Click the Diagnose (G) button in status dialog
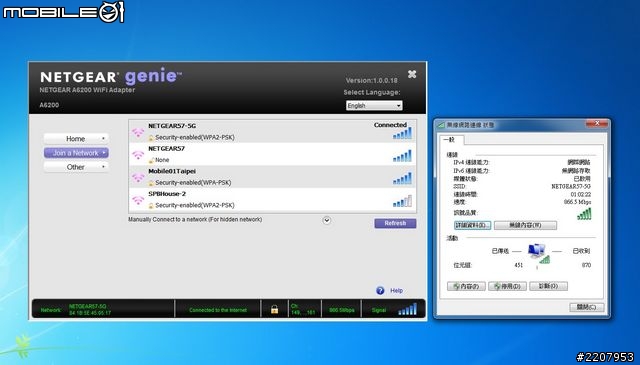This screenshot has width=640, height=365. coord(549,286)
